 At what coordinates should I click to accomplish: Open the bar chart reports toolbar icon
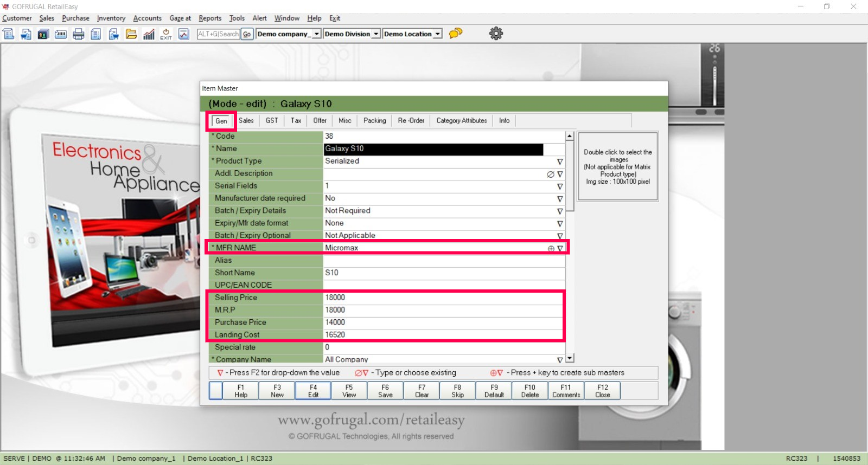[x=149, y=34]
